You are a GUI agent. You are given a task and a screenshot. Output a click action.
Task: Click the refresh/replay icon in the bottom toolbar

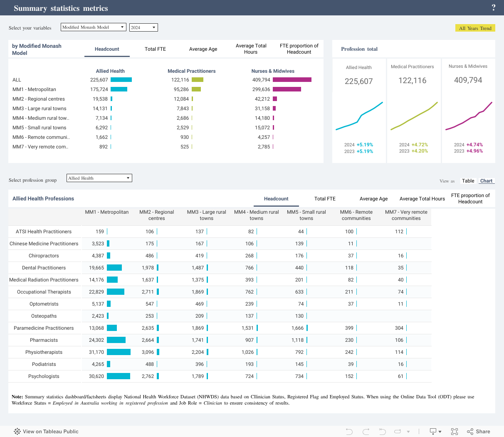(x=398, y=432)
